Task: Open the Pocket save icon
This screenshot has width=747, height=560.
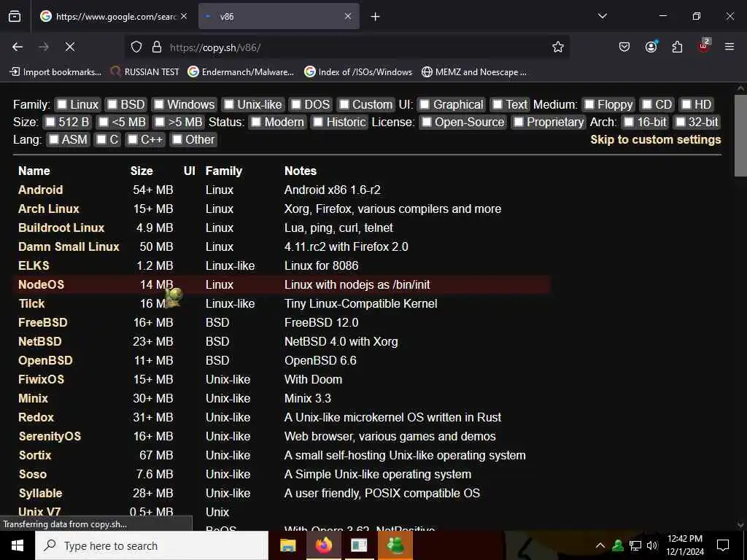Action: [624, 47]
